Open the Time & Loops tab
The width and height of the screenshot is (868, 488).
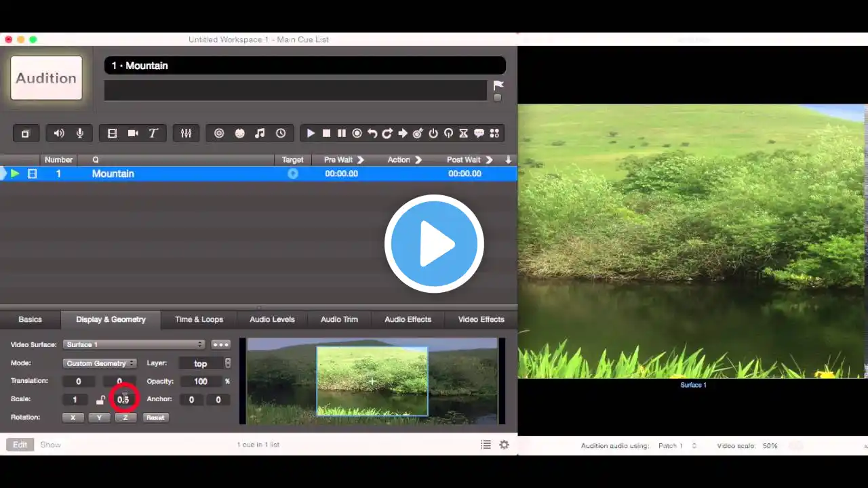coord(199,319)
